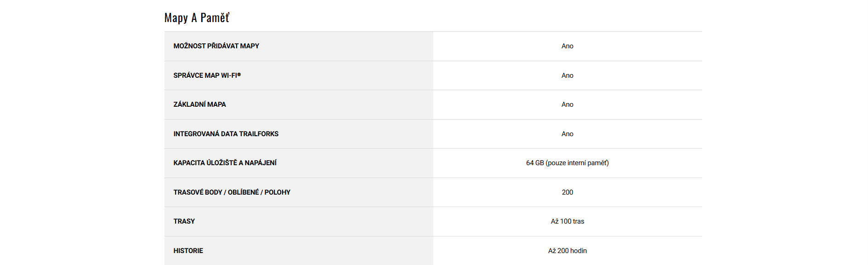Click the Ano value for Trailforks data
The height and width of the screenshot is (265, 868).
point(567,134)
